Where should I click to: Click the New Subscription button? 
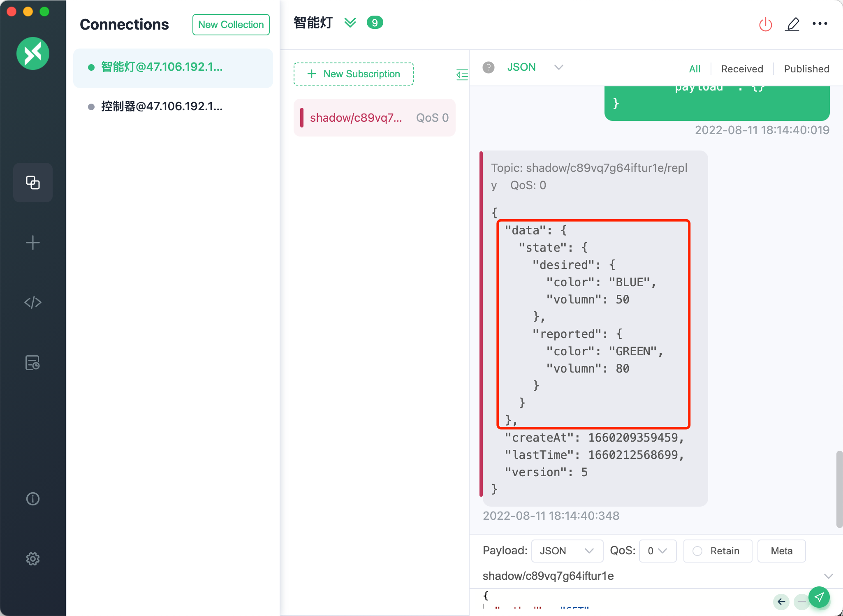[353, 74]
